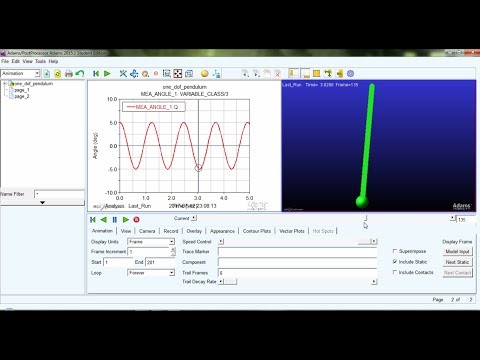
Task: Select the translate/pan view arrows icon
Action: [x=134, y=74]
